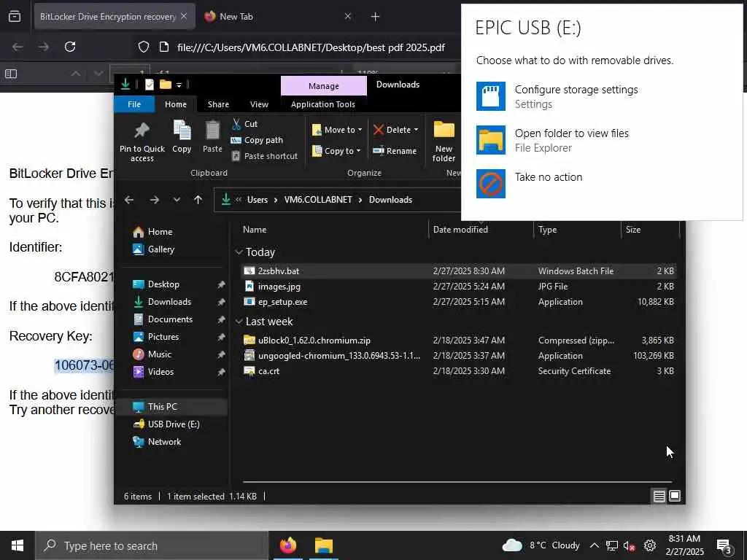Open the File ribbon tab
747x560 pixels.
coord(134,104)
